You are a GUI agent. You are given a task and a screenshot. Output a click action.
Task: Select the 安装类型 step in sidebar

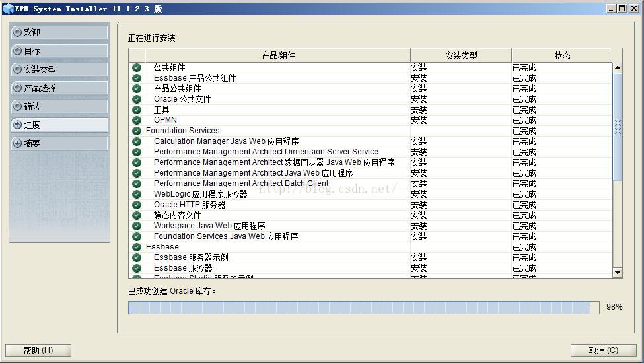[59, 69]
